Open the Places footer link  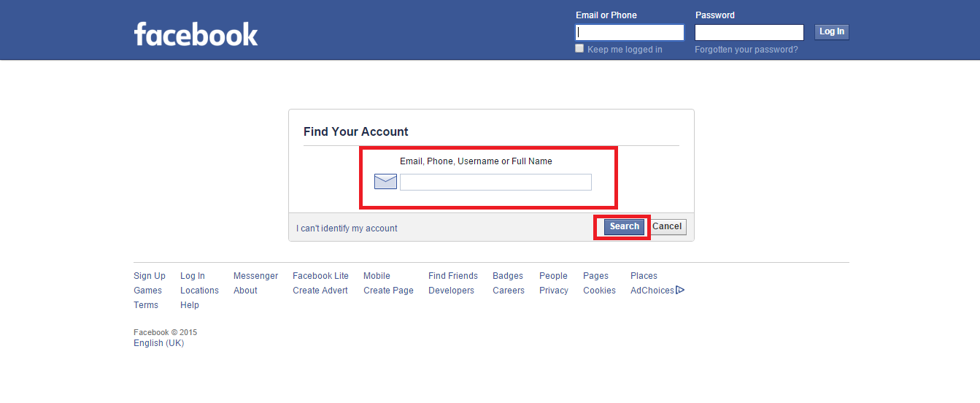644,276
